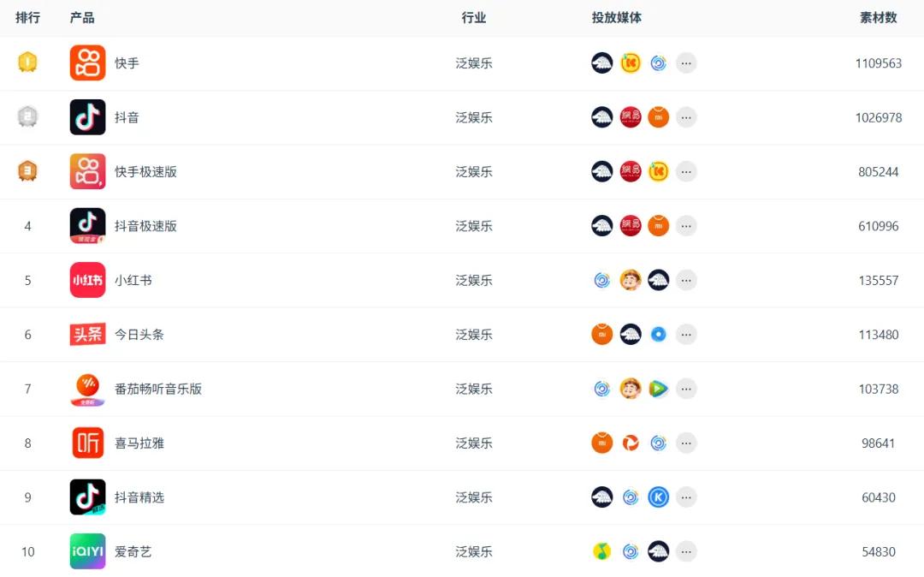Click the iQIYI (爱奇艺) app icon
This screenshot has height=577, width=924.
pyautogui.click(x=87, y=551)
